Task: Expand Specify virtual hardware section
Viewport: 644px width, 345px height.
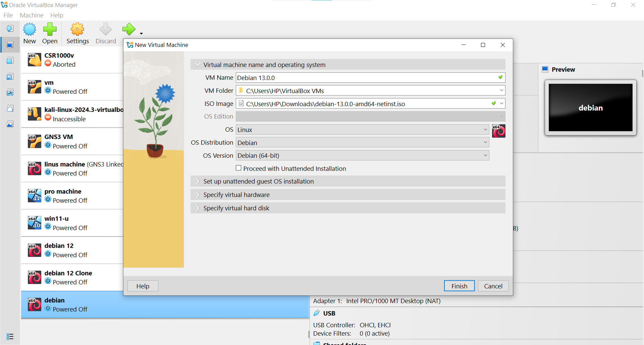Action: point(198,195)
